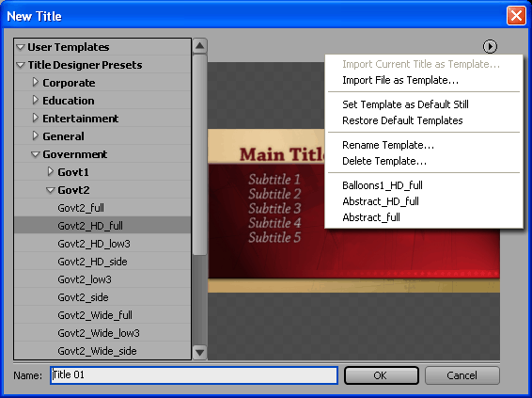
Task: Click the General folder label
Action: pos(63,136)
